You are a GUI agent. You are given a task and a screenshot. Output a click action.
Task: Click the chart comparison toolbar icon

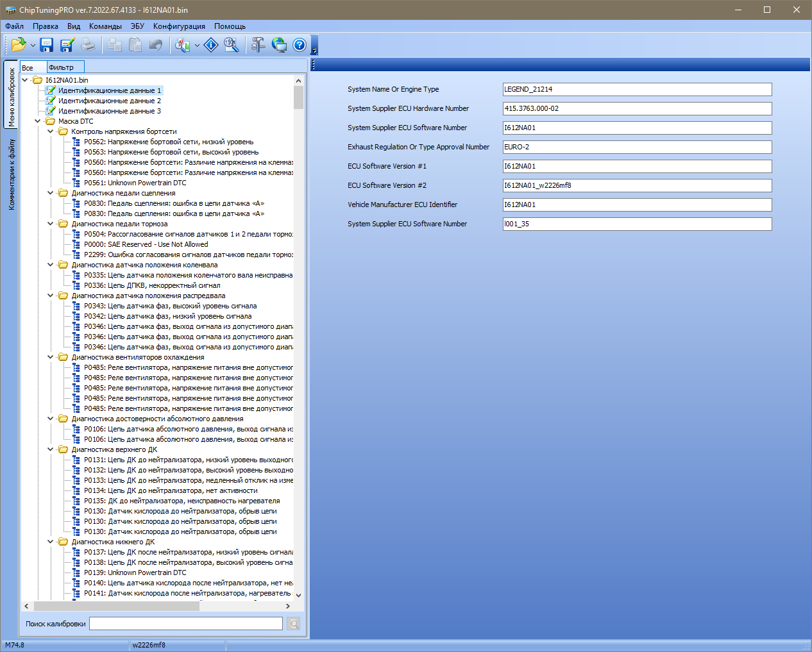(x=183, y=45)
